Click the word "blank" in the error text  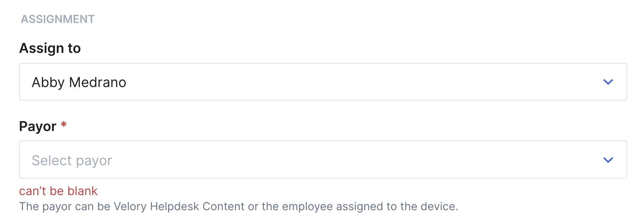click(82, 191)
